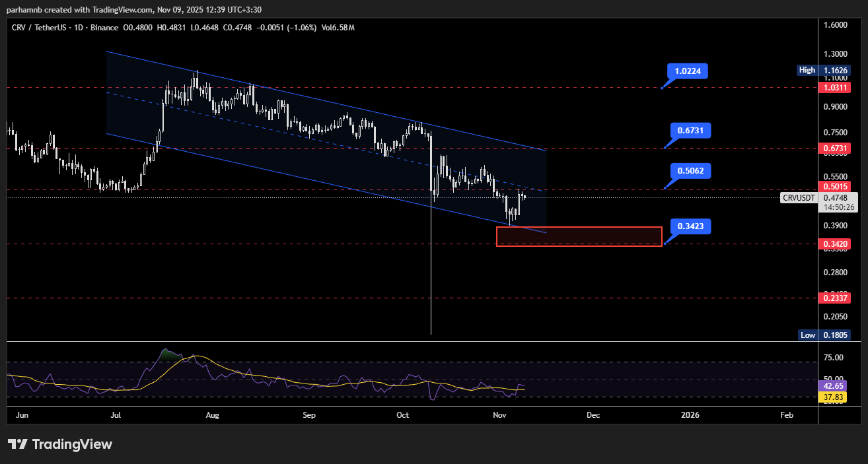Select the red demand zone rectangle
Viewport: 868px width, 464px height.
(579, 236)
